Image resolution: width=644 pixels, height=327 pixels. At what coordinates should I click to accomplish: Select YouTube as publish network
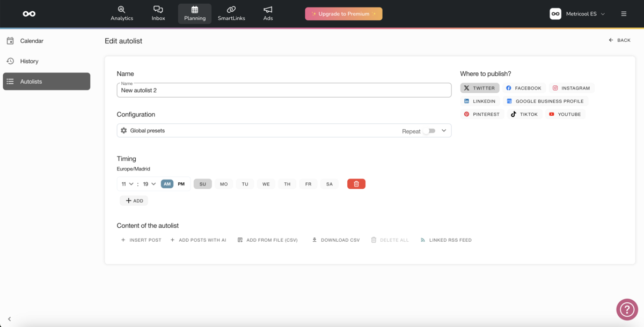point(565,114)
